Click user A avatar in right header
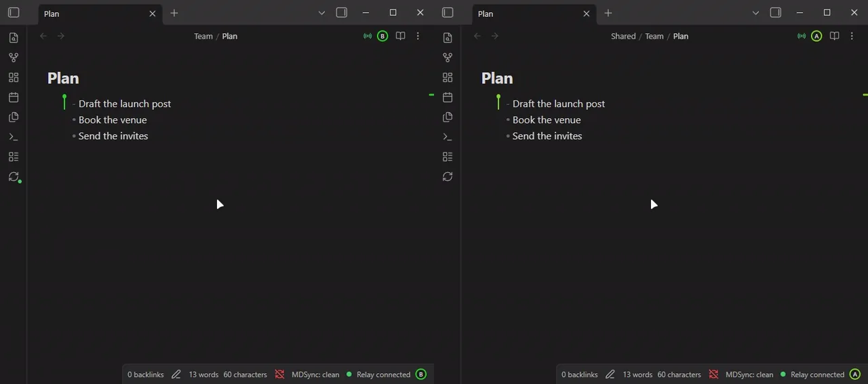 point(816,36)
